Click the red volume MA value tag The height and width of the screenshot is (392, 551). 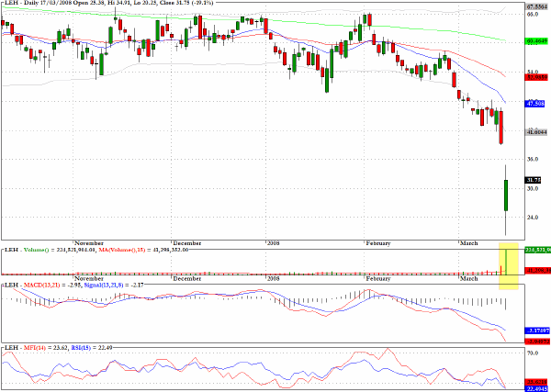click(x=537, y=271)
